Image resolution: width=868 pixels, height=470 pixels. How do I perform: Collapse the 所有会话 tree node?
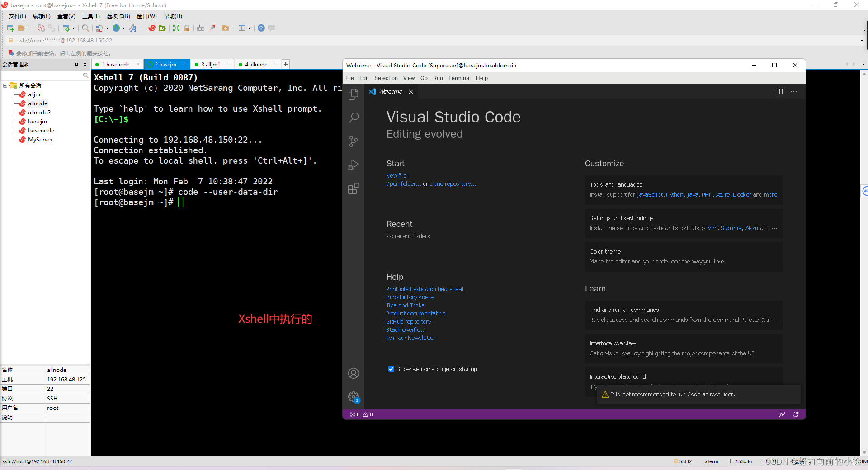(5, 85)
